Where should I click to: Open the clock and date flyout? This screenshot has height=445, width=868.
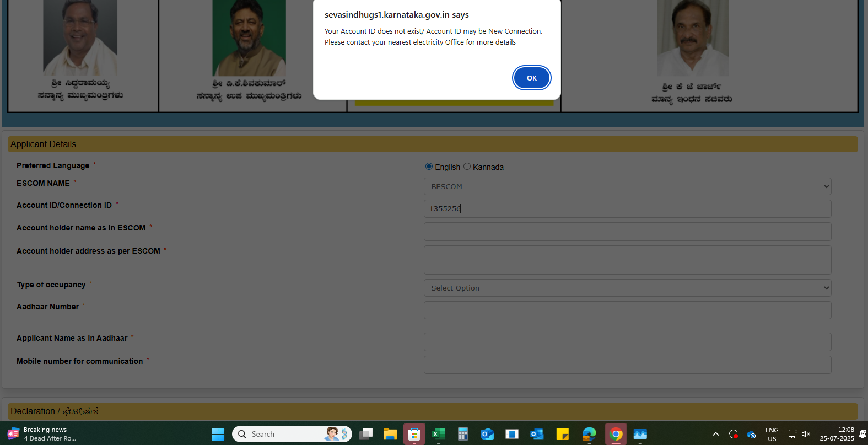coord(837,434)
